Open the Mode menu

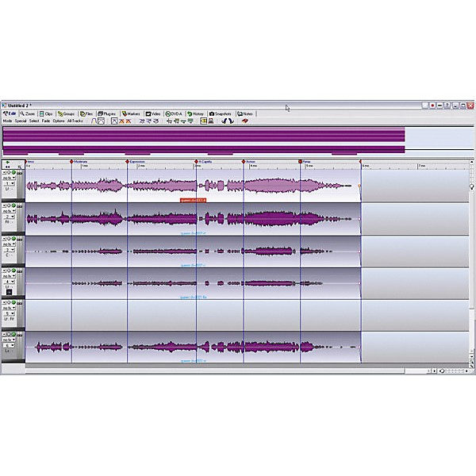pos(7,121)
